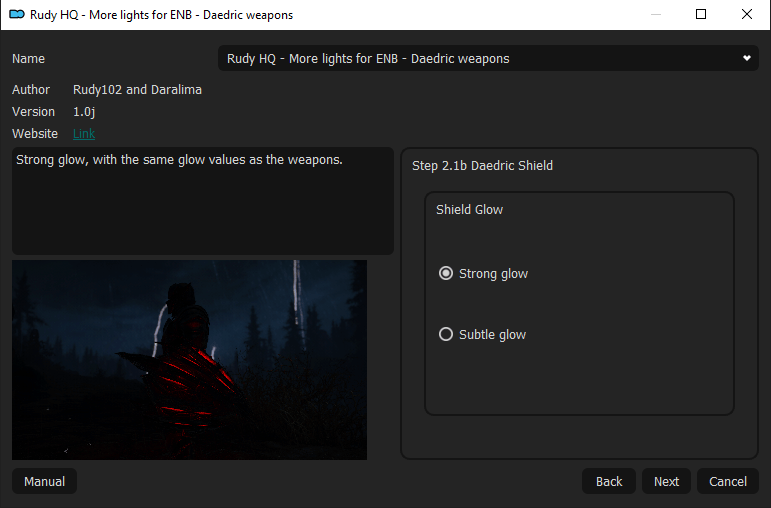The width and height of the screenshot is (771, 508).
Task: Close the installer window
Action: coord(746,14)
